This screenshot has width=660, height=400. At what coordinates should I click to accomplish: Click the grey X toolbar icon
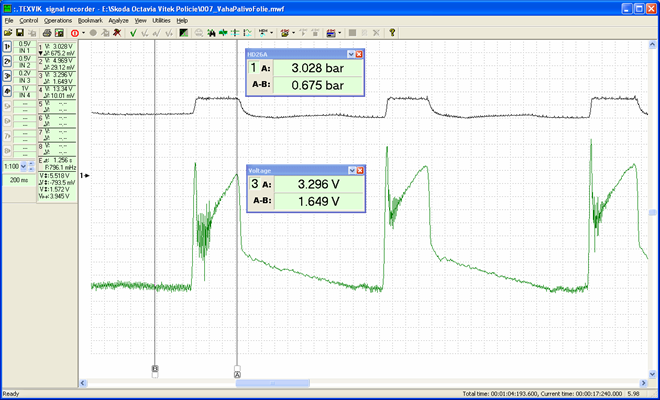tap(377, 33)
